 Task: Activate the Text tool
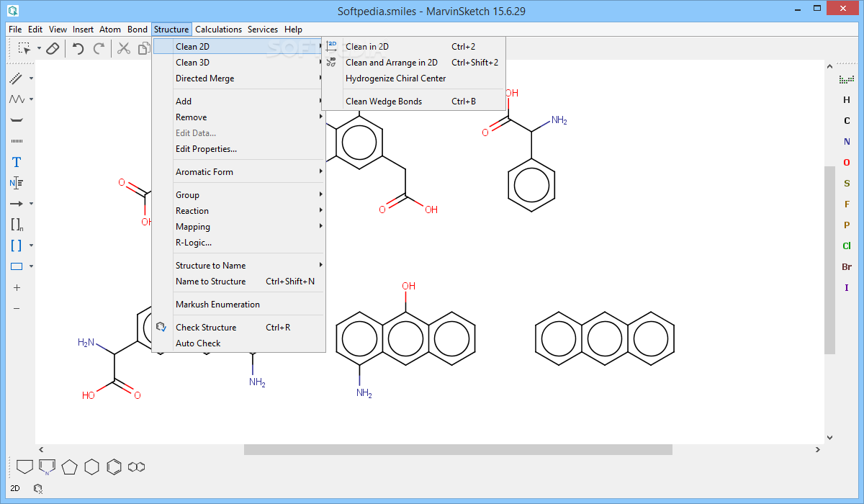click(x=17, y=162)
